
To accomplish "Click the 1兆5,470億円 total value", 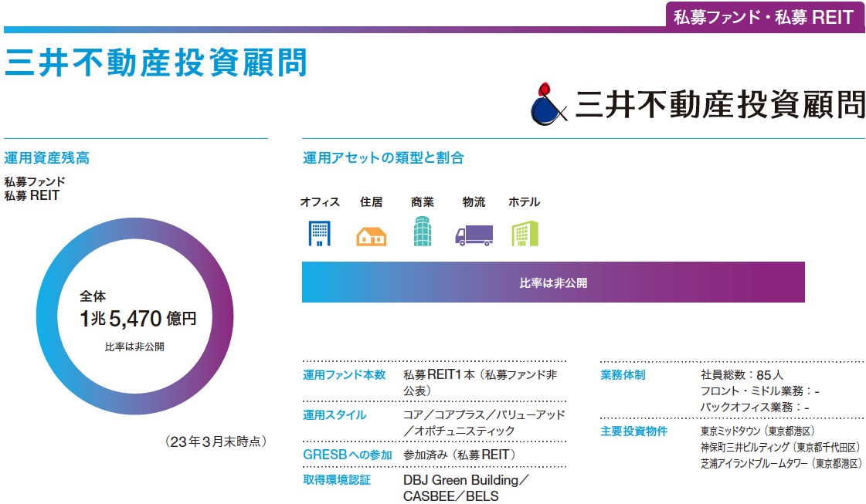I will tap(138, 319).
